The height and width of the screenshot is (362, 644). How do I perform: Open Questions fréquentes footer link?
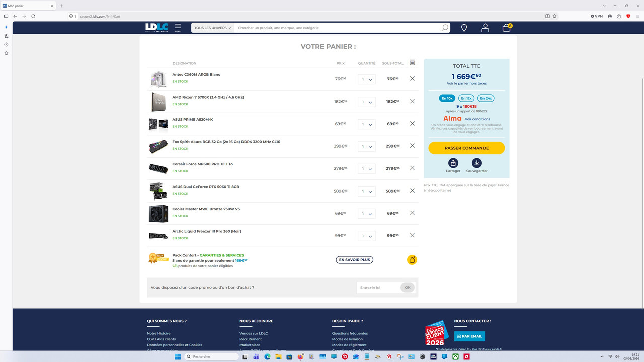[350, 333]
